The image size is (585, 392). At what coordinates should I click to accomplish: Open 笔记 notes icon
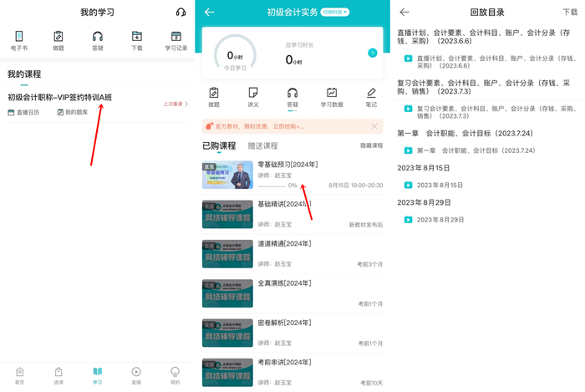371,97
